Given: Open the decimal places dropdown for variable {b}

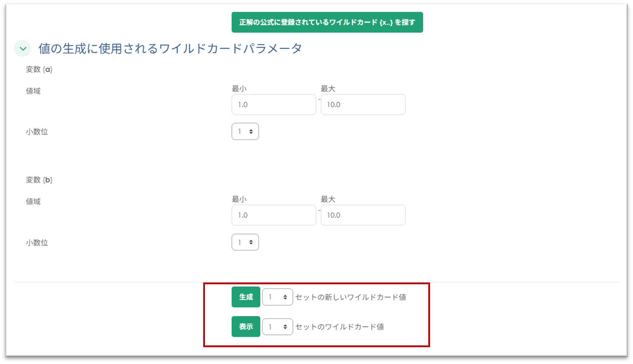Looking at the screenshot, I should pyautogui.click(x=245, y=242).
